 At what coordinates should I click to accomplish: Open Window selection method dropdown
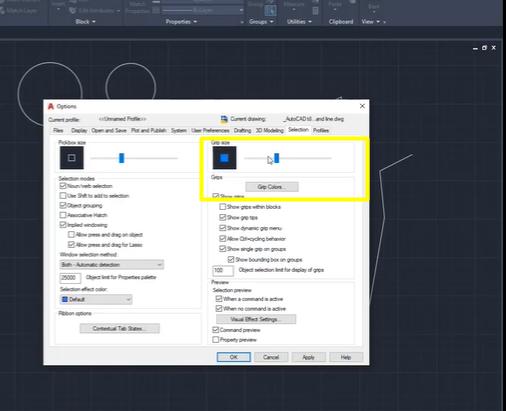point(112,265)
